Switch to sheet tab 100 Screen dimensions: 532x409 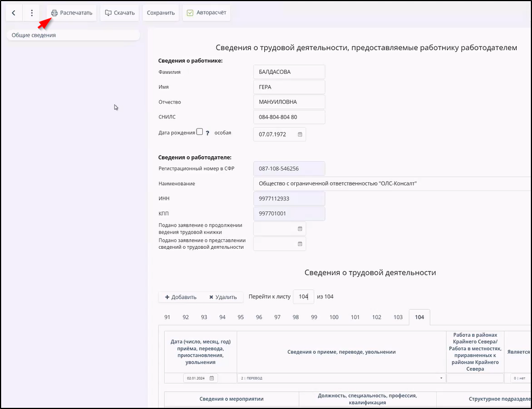[334, 318]
